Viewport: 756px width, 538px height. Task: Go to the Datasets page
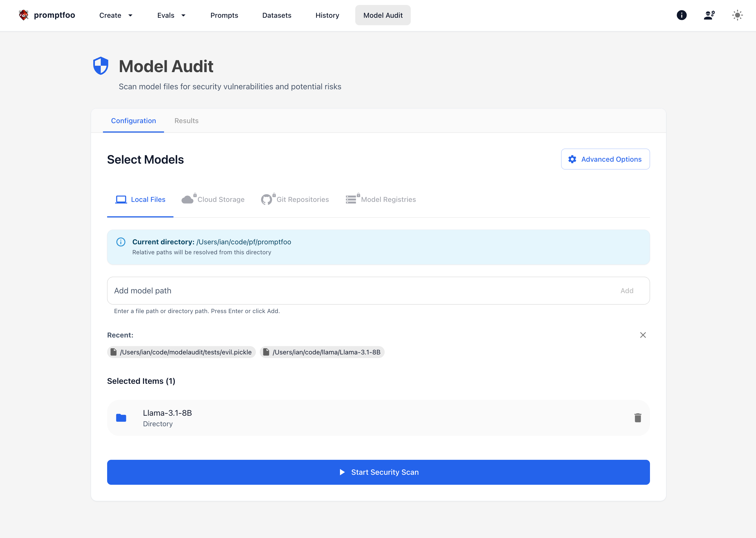coord(276,15)
